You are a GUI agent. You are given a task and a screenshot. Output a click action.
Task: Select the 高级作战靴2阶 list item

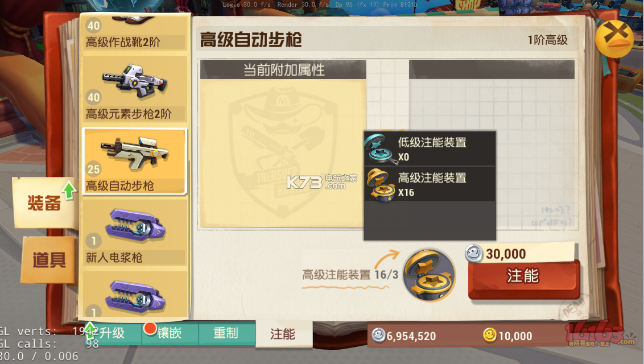click(135, 33)
